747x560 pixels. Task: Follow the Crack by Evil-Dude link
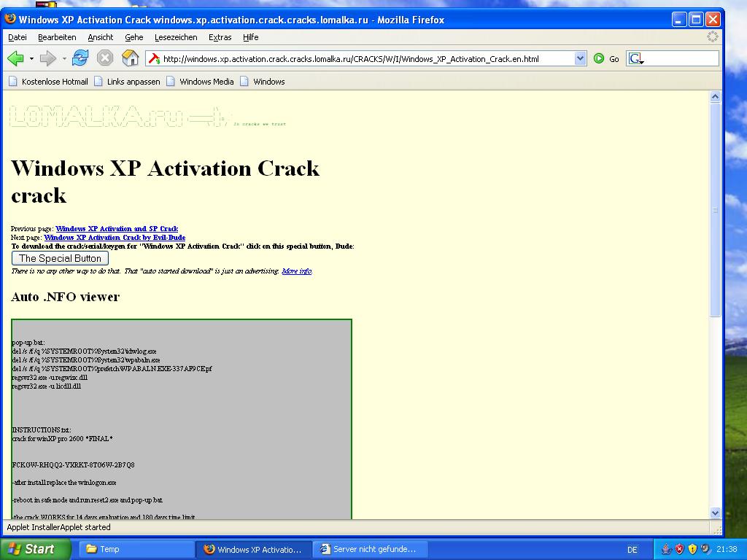coord(115,237)
